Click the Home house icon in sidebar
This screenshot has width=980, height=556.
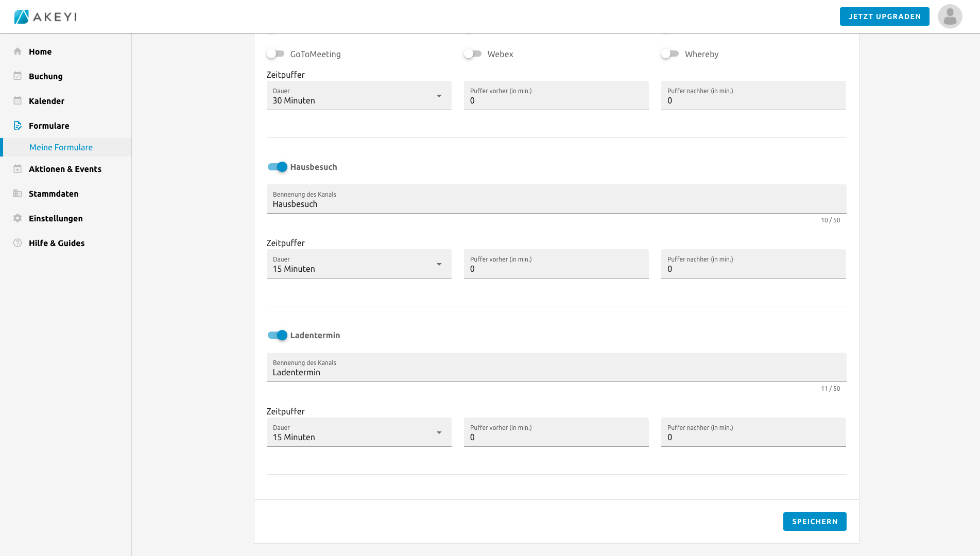click(x=18, y=51)
